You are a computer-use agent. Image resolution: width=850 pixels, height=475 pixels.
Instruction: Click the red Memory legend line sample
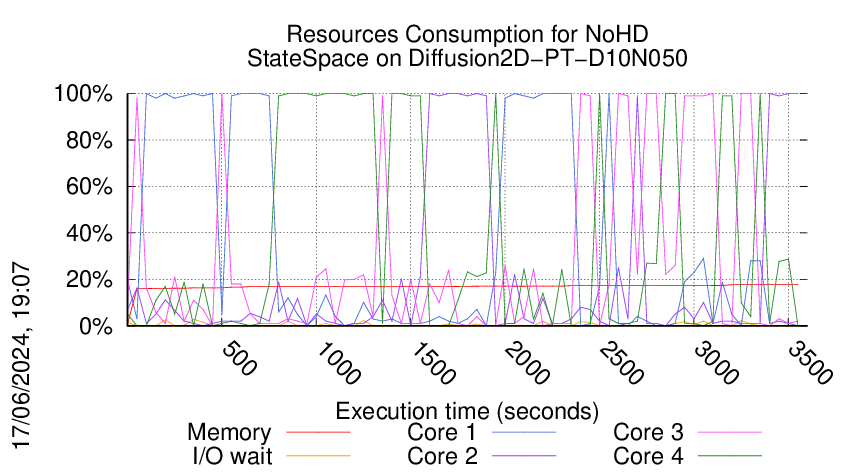coord(318,432)
